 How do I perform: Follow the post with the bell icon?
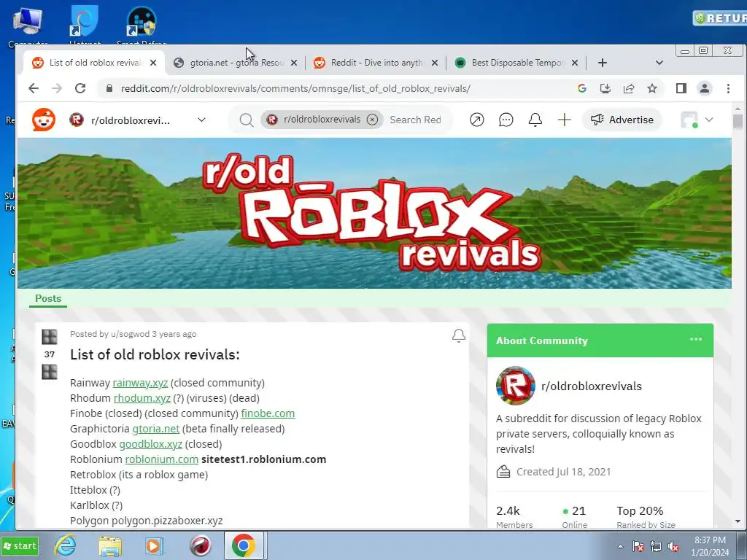(459, 335)
